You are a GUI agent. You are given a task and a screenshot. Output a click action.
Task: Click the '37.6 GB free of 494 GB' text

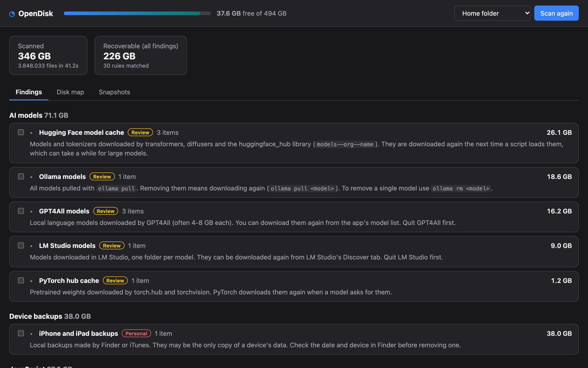click(252, 13)
